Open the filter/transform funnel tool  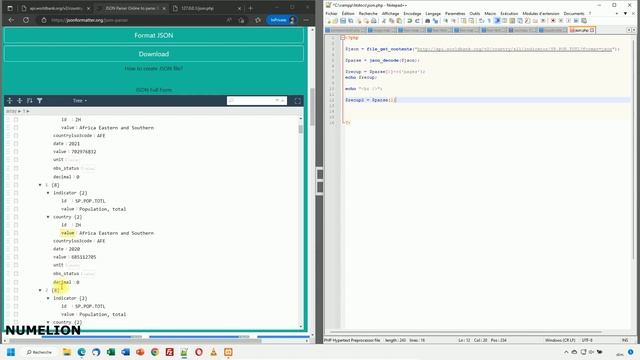(40, 100)
